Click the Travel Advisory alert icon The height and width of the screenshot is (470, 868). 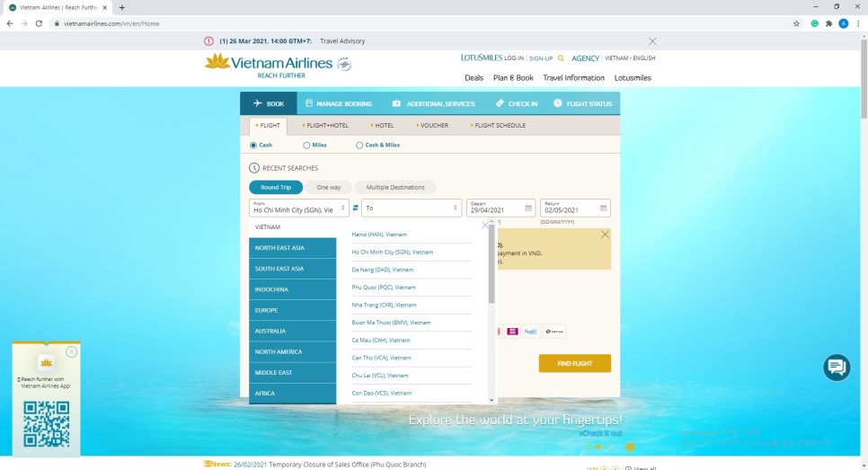coord(208,41)
